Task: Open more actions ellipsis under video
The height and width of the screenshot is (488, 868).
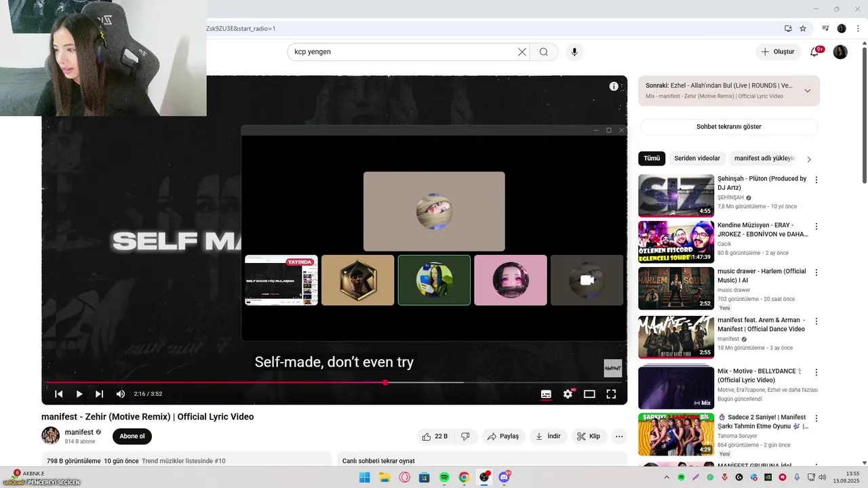Action: coord(619,436)
